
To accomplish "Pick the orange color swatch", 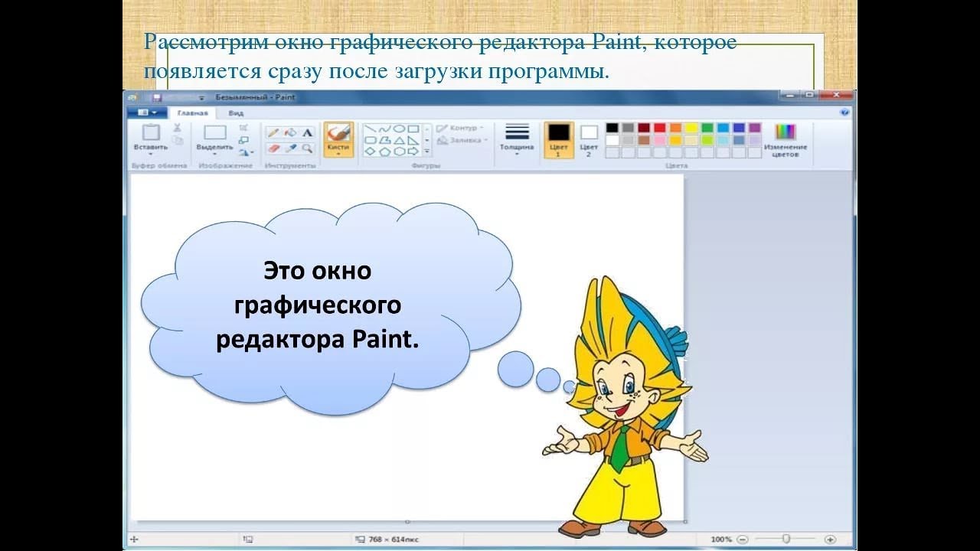I will 675,128.
